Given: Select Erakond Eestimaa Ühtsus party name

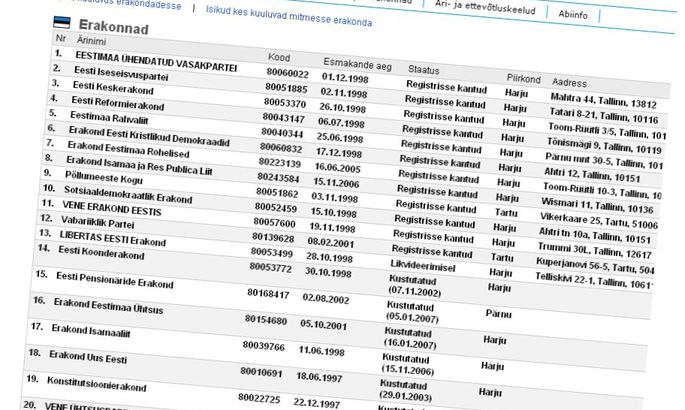Looking at the screenshot, I should (x=108, y=306).
